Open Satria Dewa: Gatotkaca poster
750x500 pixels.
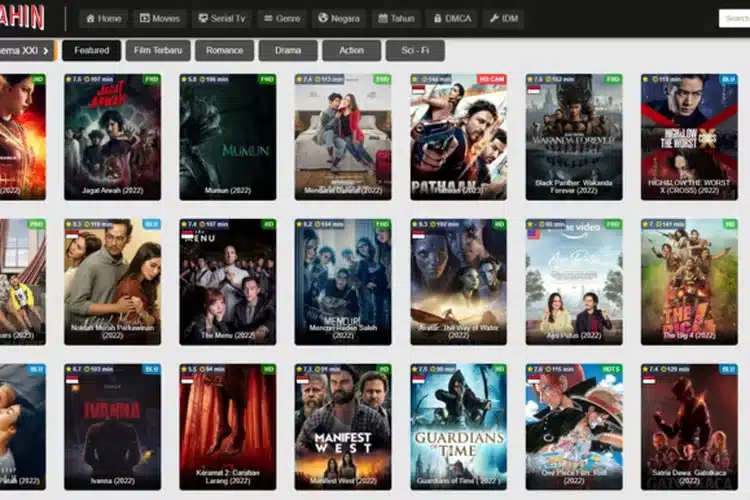coord(689,427)
